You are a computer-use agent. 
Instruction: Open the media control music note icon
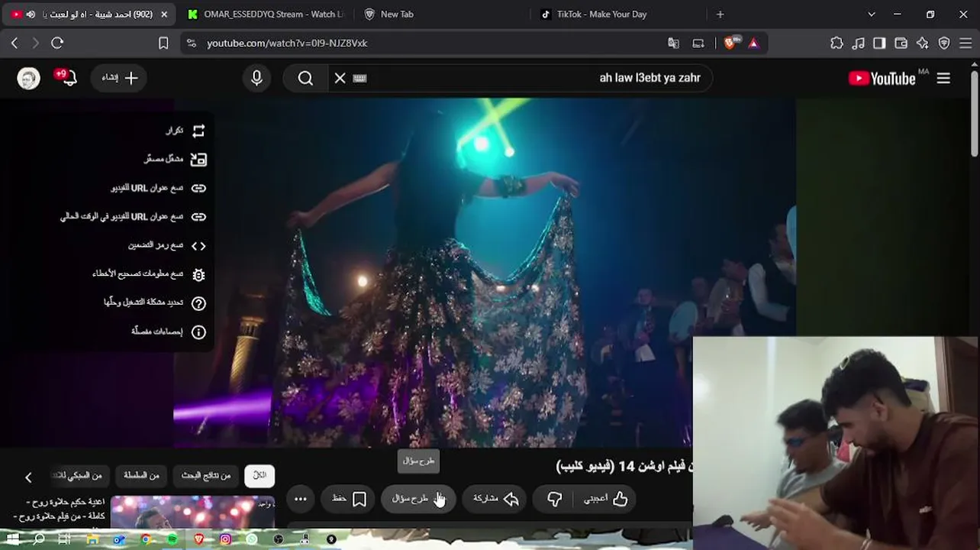tap(859, 44)
